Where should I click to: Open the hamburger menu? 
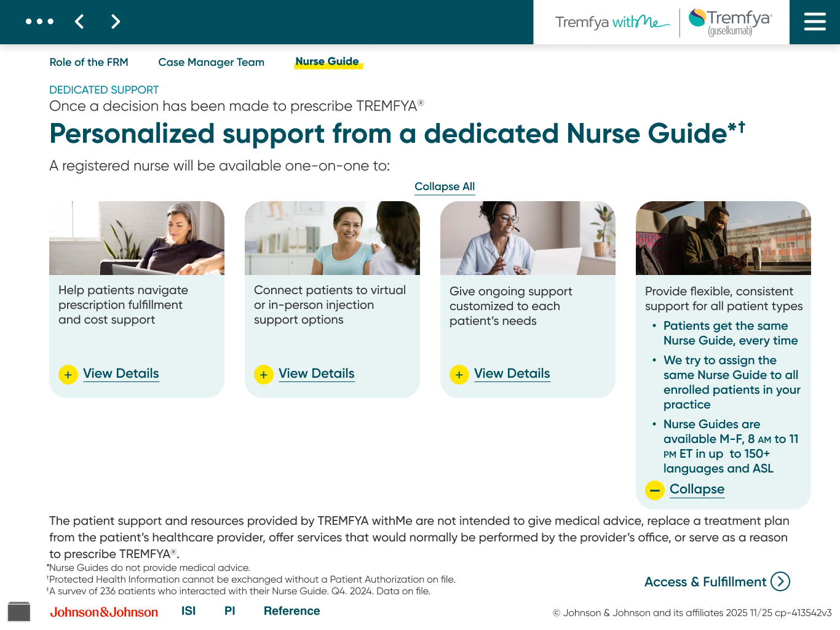click(x=815, y=22)
